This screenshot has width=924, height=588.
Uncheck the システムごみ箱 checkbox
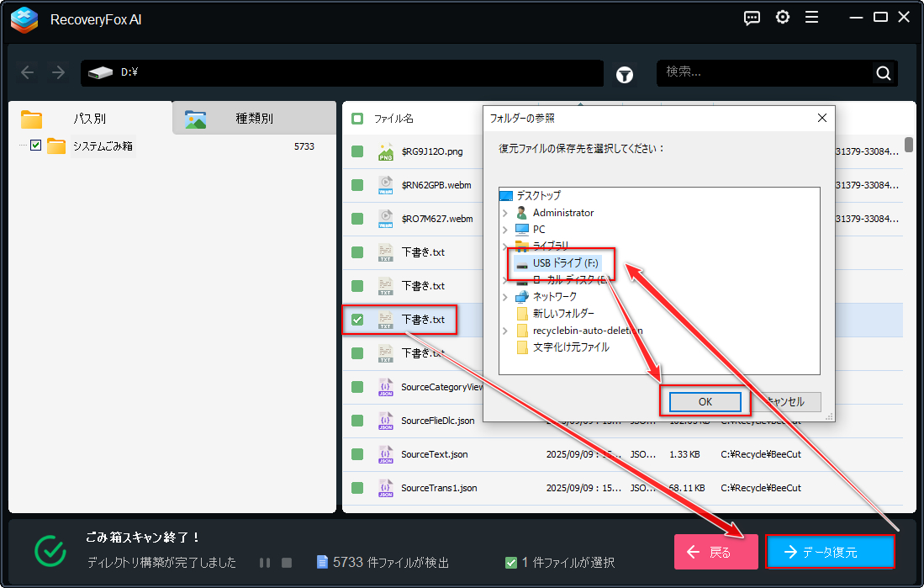[x=35, y=146]
